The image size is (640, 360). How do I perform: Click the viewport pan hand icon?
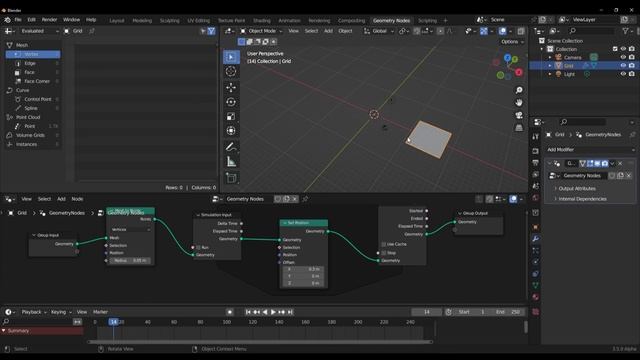[x=519, y=103]
